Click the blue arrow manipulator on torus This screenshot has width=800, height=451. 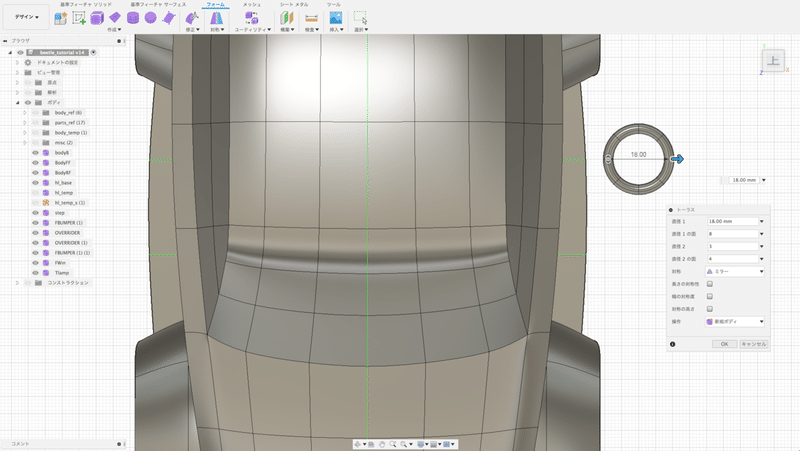tap(677, 159)
